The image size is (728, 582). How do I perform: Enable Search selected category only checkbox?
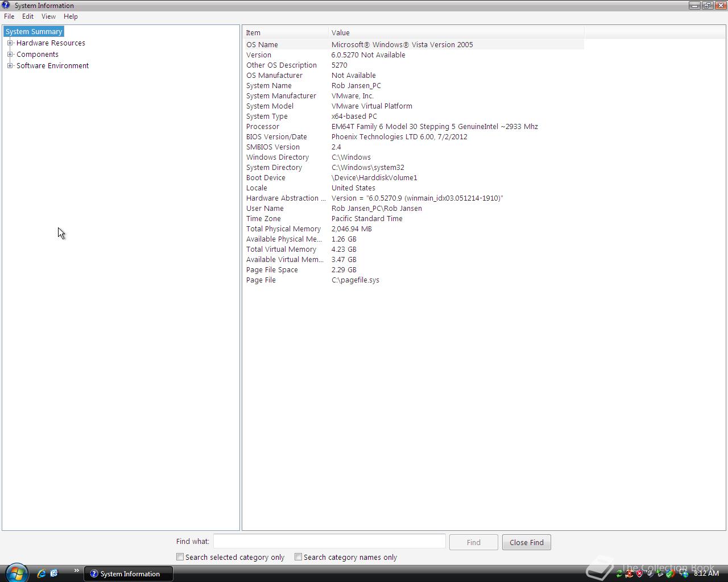tap(180, 557)
